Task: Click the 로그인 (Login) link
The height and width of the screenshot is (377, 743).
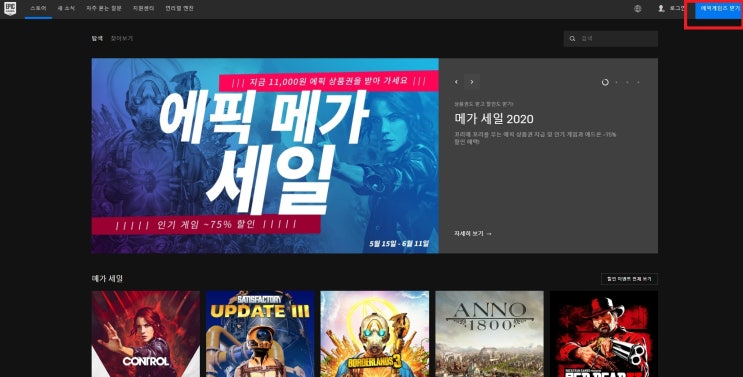Action: pos(677,9)
